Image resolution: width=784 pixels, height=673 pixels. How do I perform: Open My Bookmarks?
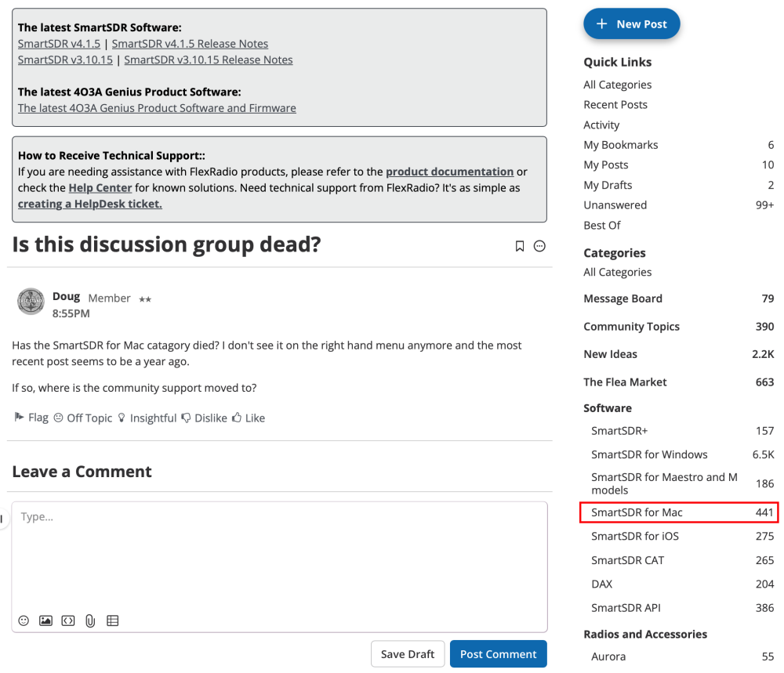[x=678, y=145]
